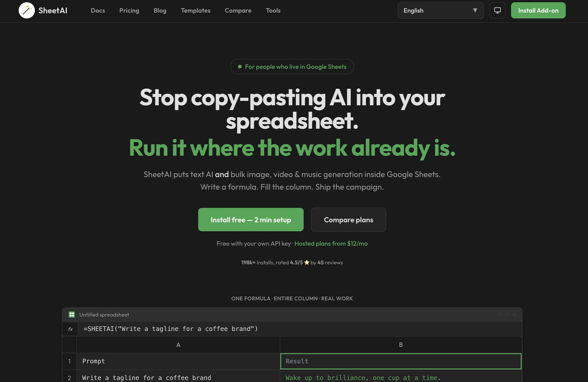Click the Compare plans button
The image size is (588, 382).
click(348, 219)
